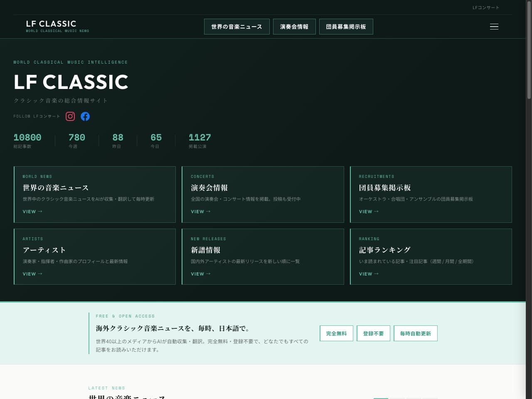This screenshot has height=399, width=532.
Task: Click the 登録不要 badge
Action: click(373, 333)
